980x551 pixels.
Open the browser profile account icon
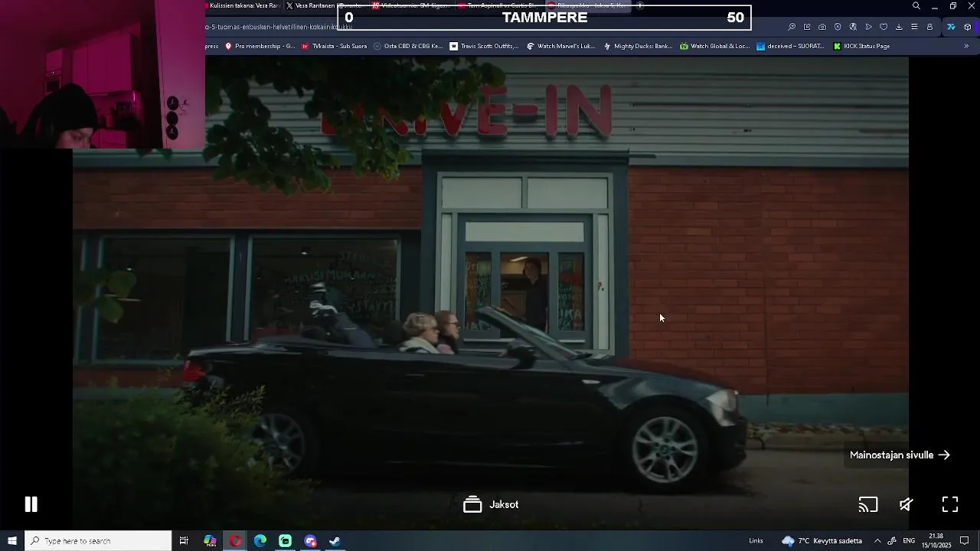(x=929, y=27)
